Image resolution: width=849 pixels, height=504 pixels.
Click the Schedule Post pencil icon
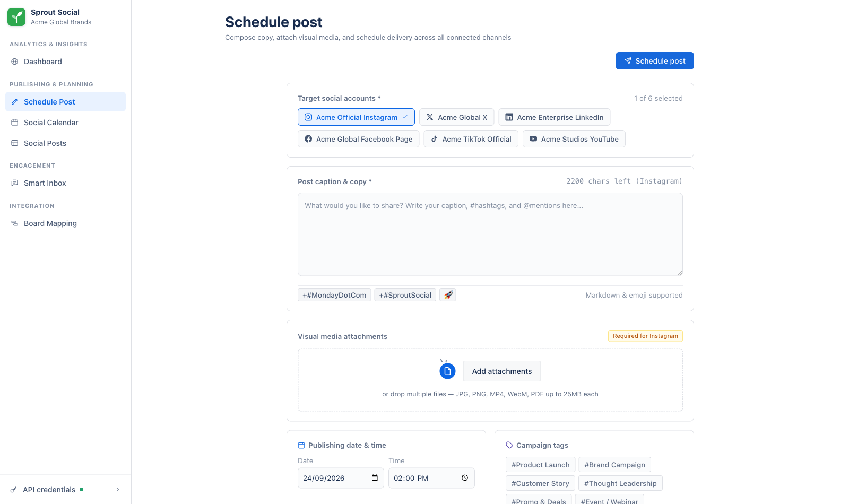click(x=15, y=102)
